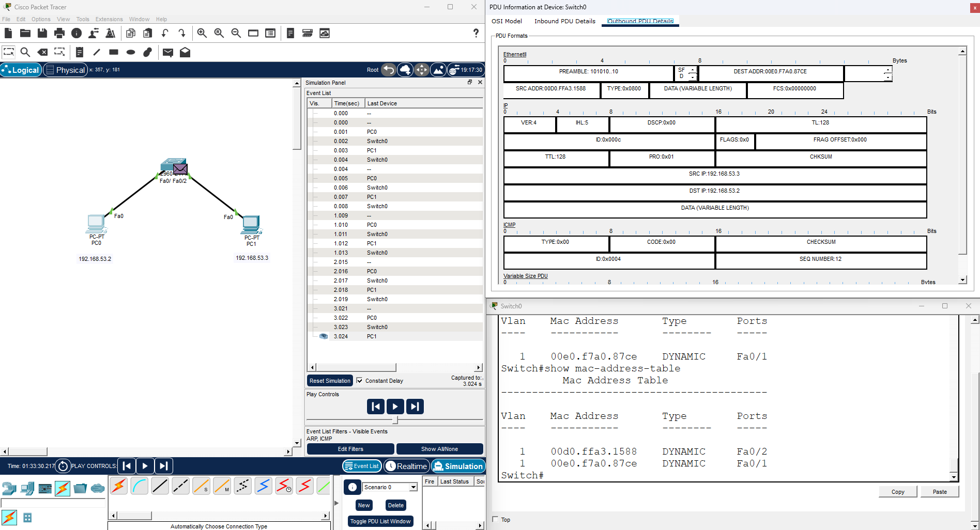This screenshot has height=530, width=980.
Task: Click Copy in the Switch0 CLI window
Action: pyautogui.click(x=898, y=492)
